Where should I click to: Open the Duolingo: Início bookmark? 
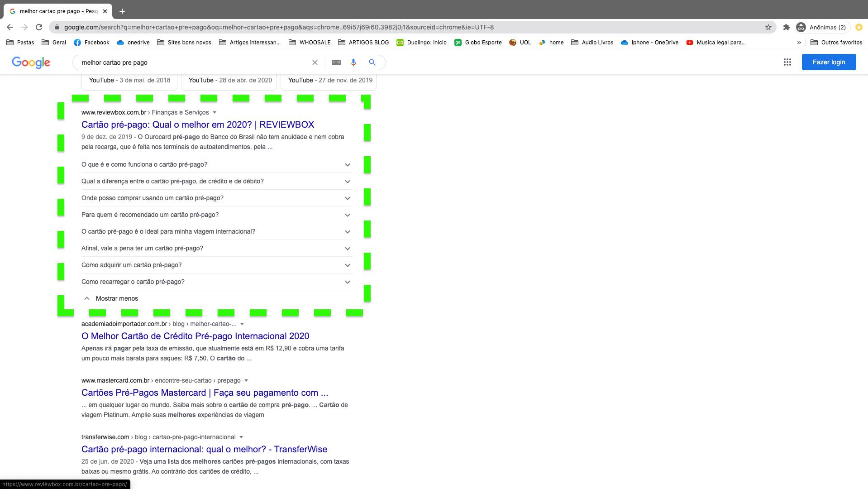pyautogui.click(x=422, y=42)
